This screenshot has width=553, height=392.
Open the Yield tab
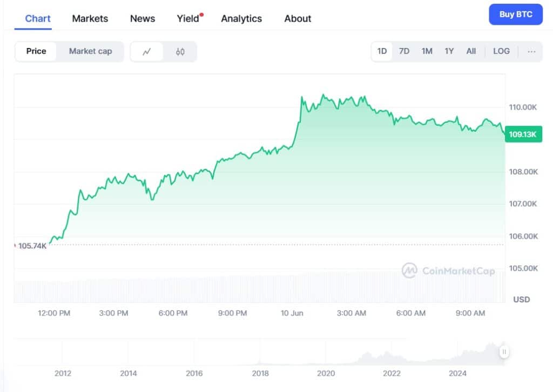tap(188, 18)
